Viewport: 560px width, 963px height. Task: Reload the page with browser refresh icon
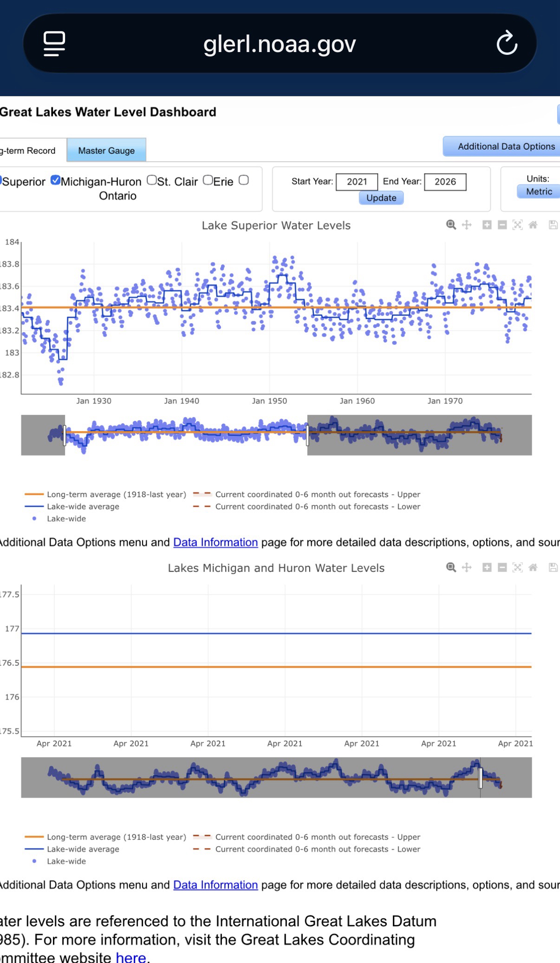(x=507, y=43)
